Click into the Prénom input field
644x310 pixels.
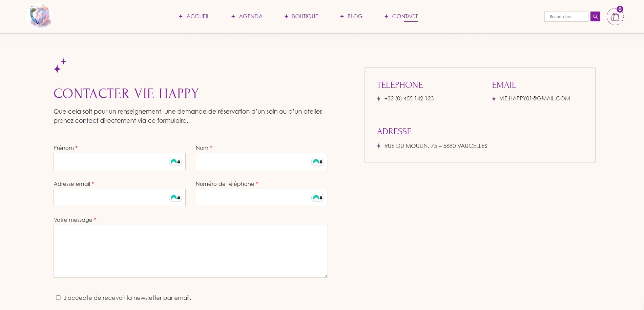[119, 162]
